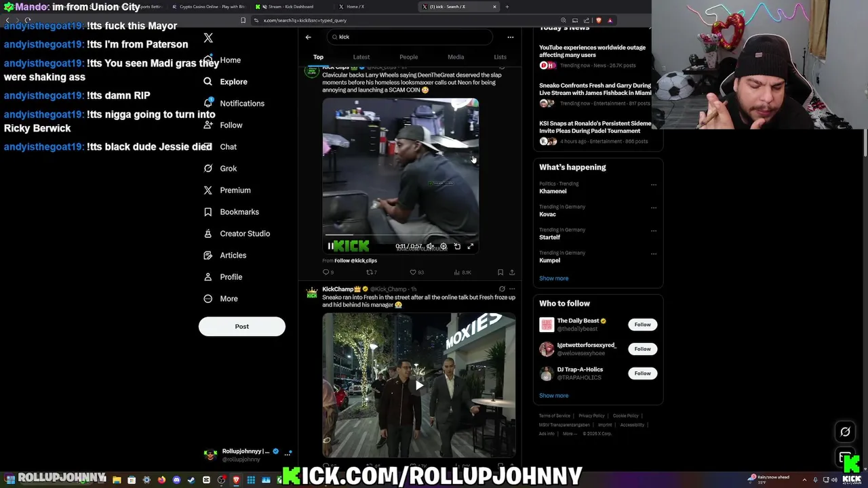Image resolution: width=868 pixels, height=488 pixels.
Task: Pause the Kick Clips video
Action: (x=330, y=246)
